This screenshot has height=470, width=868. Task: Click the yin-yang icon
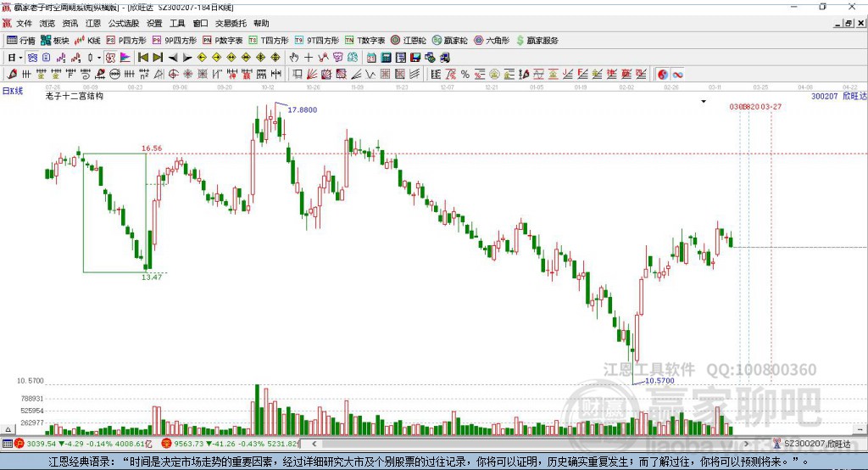[x=663, y=75]
